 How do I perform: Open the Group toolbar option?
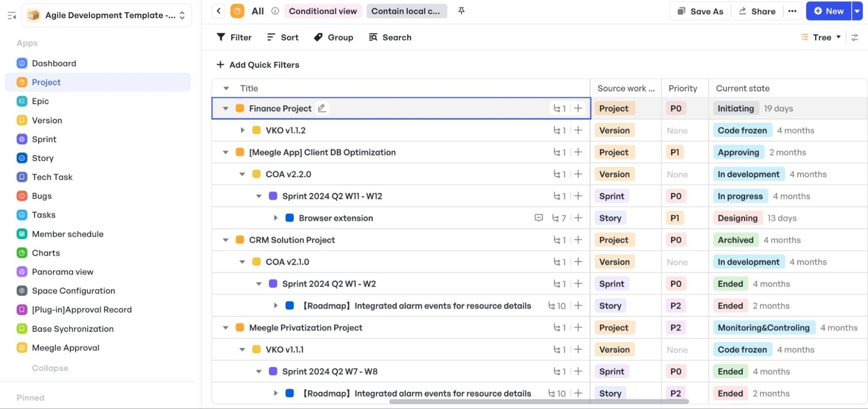pos(333,37)
